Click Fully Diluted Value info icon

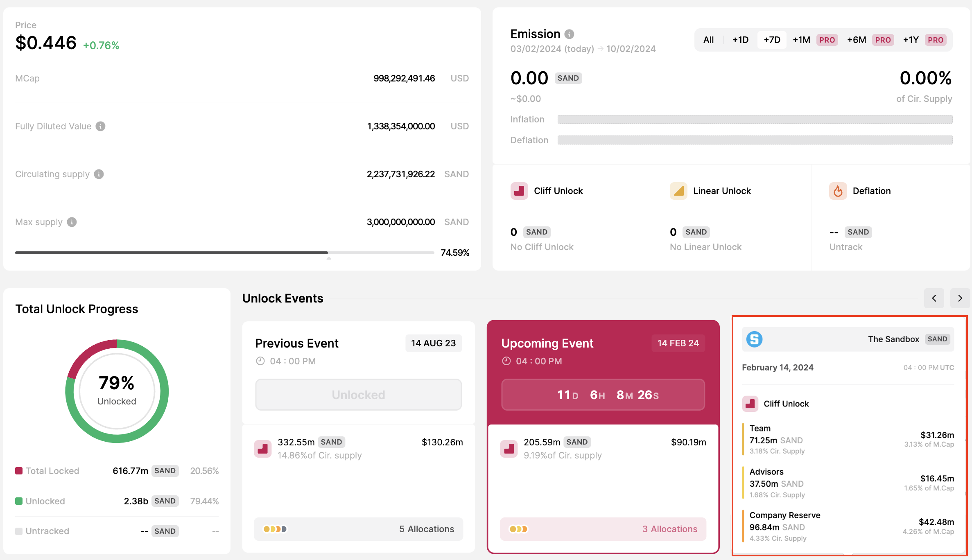click(100, 126)
